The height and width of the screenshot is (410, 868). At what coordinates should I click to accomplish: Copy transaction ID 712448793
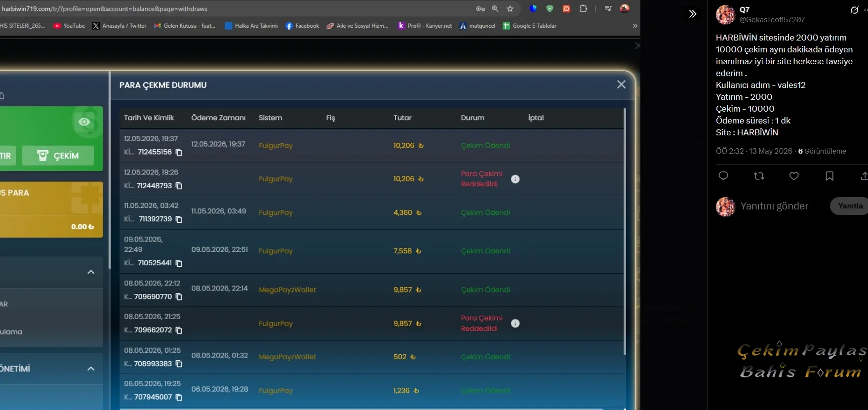coord(179,186)
